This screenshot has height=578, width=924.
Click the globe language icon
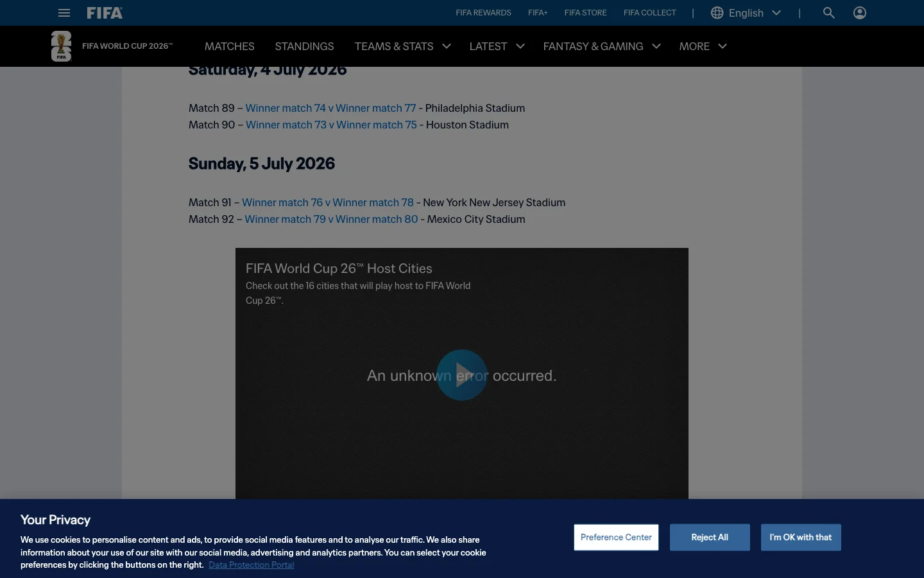click(717, 13)
